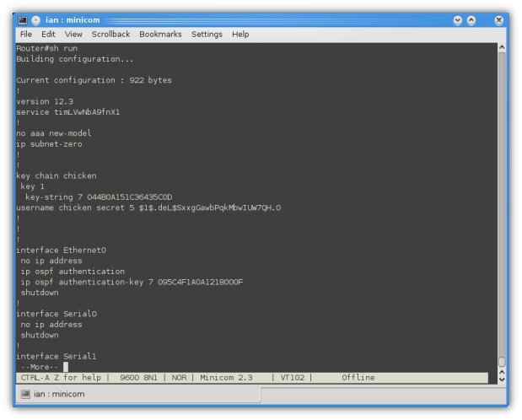Click 'VT102' in status bar
The image size is (522, 420).
click(293, 378)
